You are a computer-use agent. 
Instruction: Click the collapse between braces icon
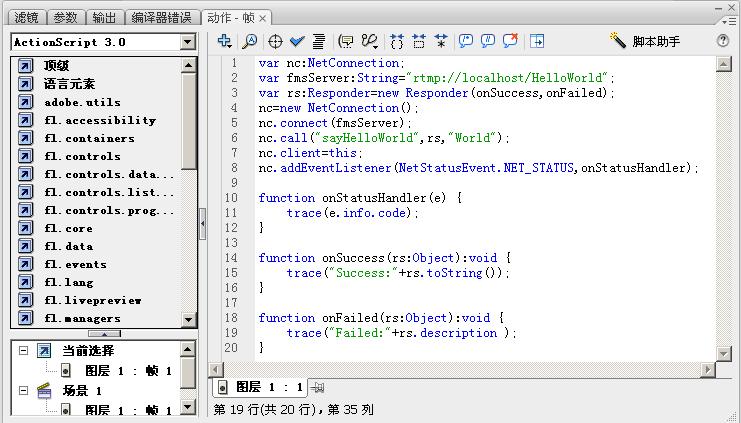pos(397,41)
